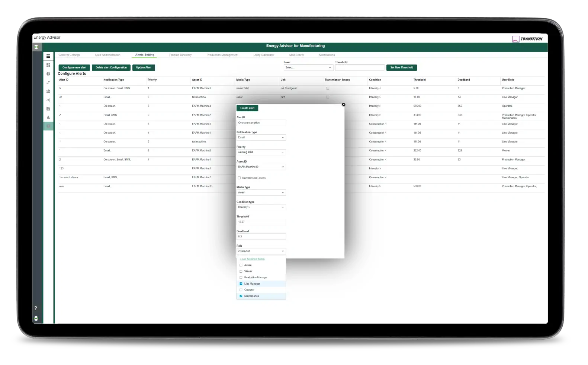This screenshot has height=365, width=588.
Task: Close the Create alert dialog with X icon
Action: click(344, 105)
